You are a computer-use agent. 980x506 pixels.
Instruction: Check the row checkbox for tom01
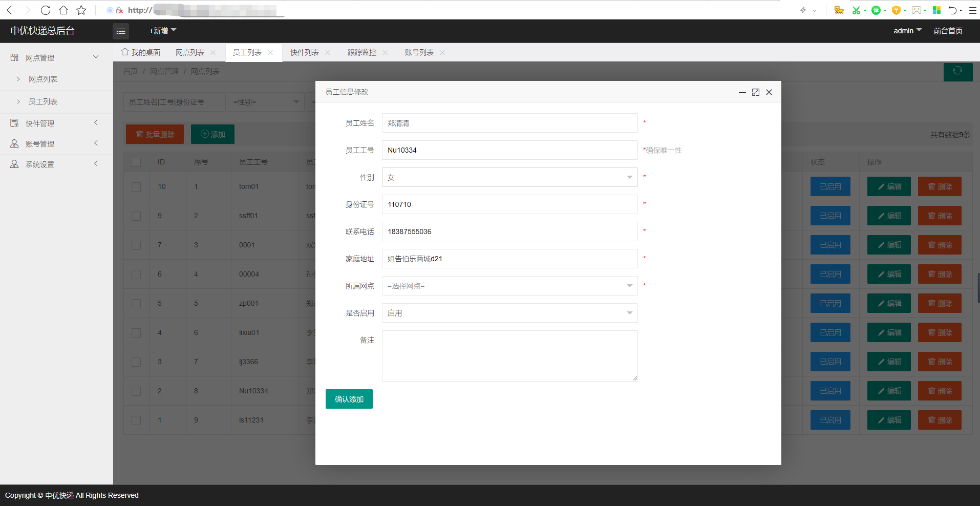pyautogui.click(x=136, y=187)
